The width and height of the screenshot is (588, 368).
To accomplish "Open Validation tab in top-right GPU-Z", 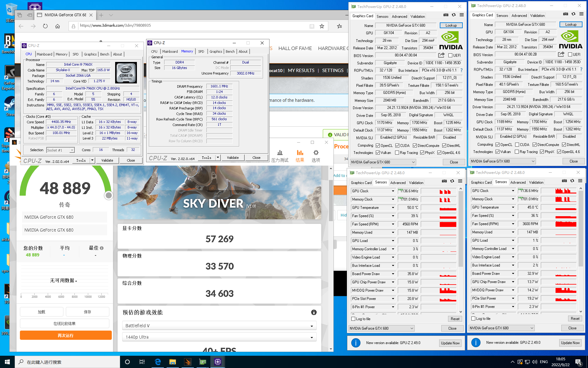I will (537, 16).
